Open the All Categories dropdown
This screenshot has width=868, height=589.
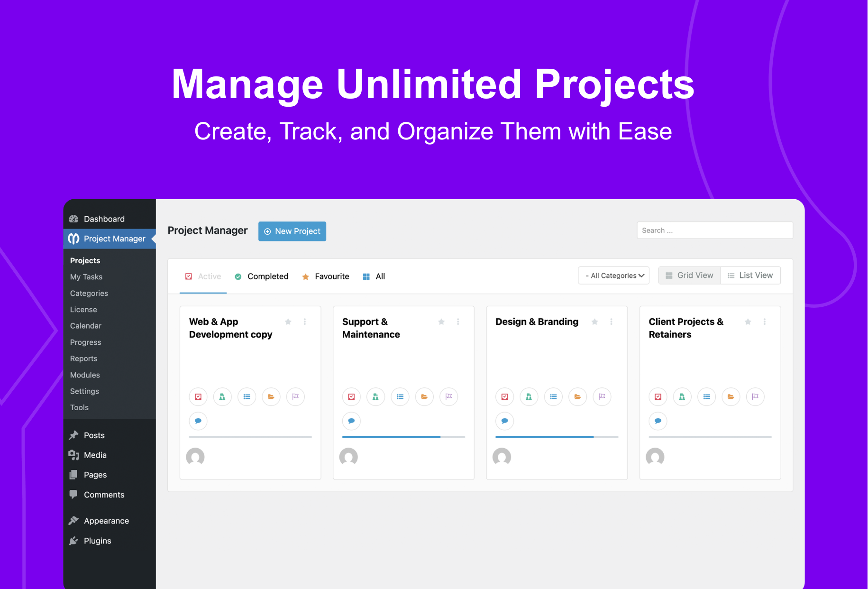[613, 275]
